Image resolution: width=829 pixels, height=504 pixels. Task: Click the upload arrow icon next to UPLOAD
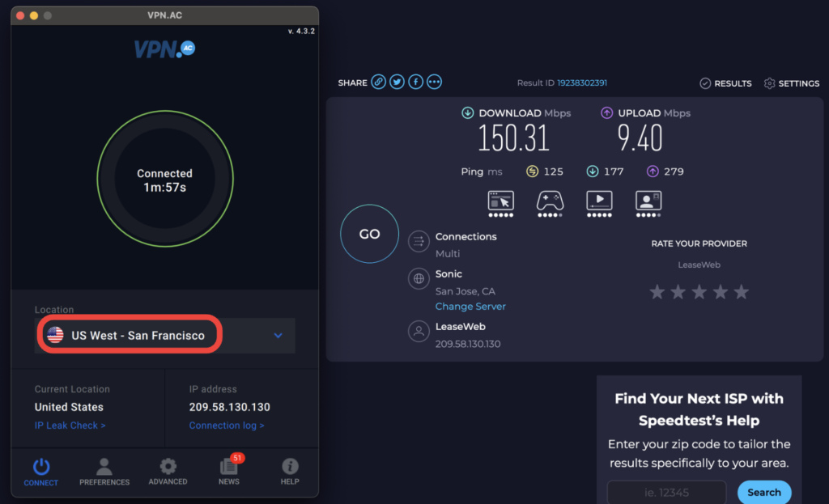[x=606, y=112]
